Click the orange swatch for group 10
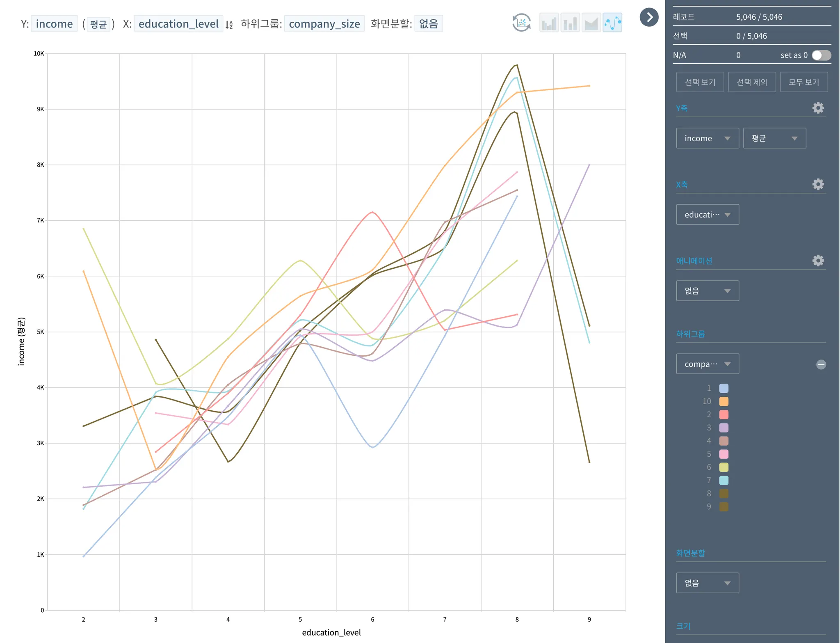840x643 pixels. (x=724, y=401)
